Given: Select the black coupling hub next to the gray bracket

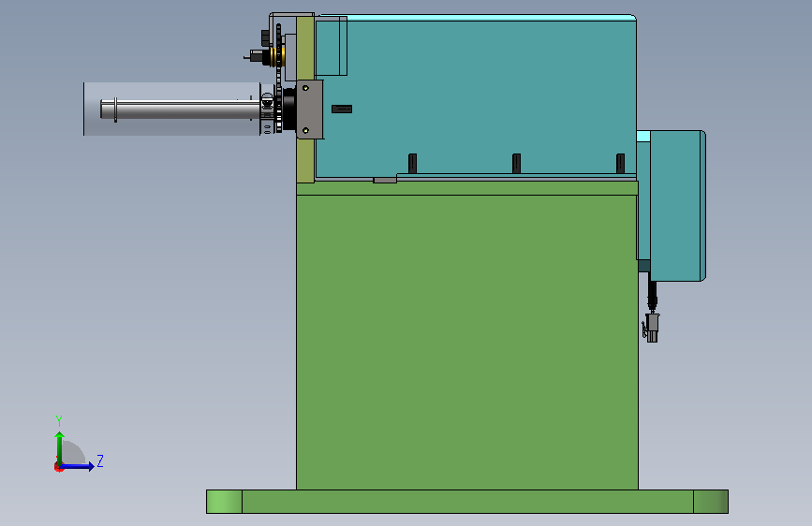Looking at the screenshot, I should tap(289, 110).
